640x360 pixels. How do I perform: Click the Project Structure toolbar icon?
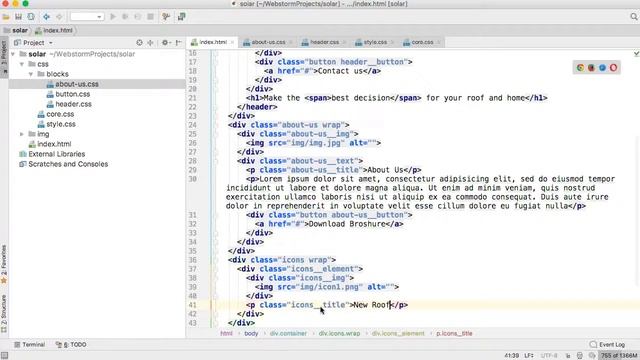tap(181, 17)
